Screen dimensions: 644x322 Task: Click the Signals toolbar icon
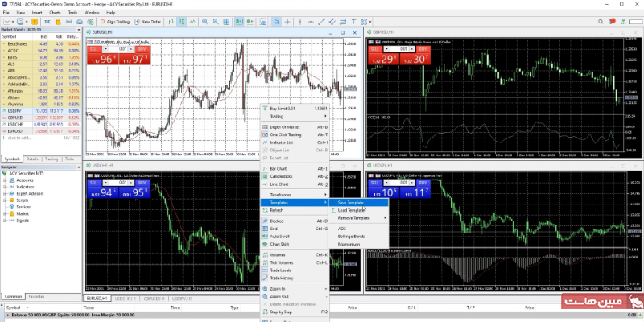tap(68, 22)
